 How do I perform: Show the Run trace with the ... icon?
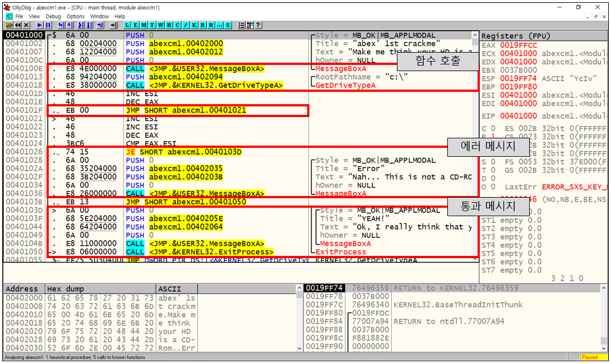point(219,25)
